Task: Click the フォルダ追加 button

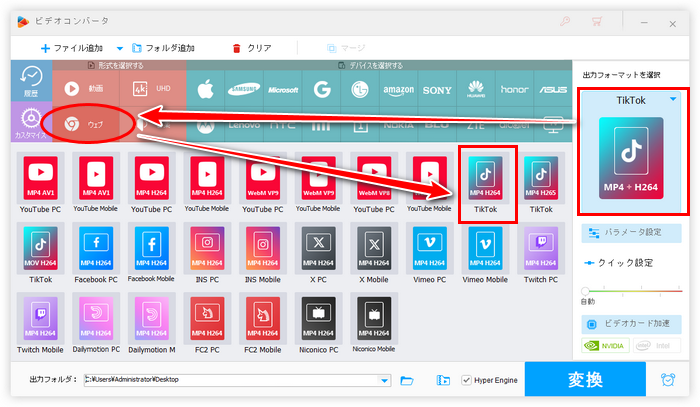Action: point(163,48)
